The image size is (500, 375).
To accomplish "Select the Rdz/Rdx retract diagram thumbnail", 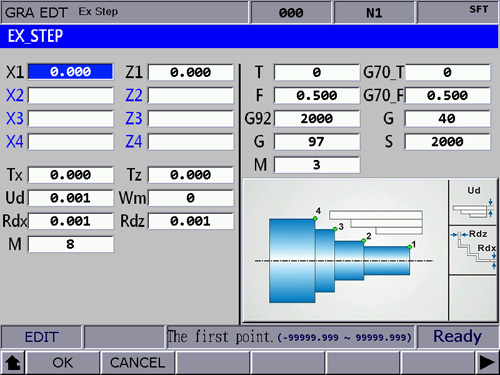I will coord(473,250).
